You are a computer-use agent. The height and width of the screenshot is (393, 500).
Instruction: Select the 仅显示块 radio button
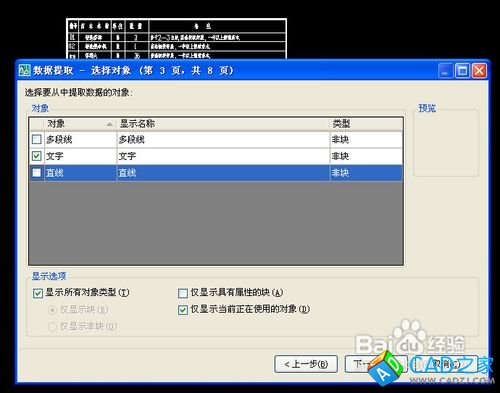52,310
